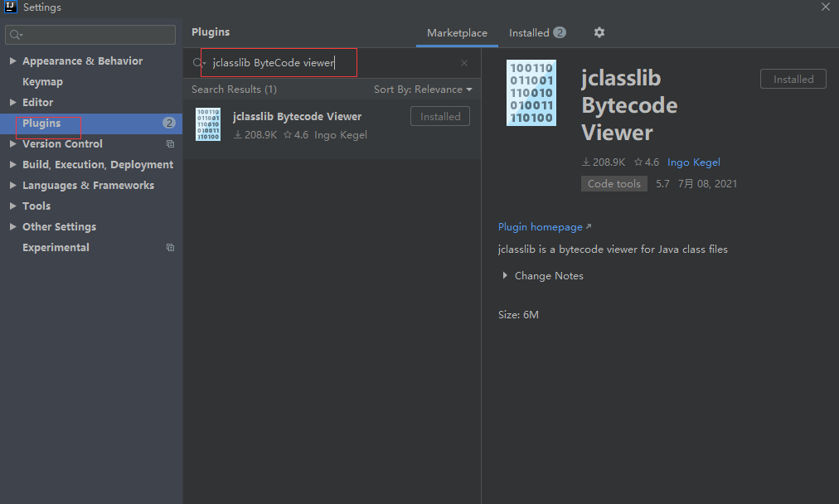Expand the Editor section

pos(12,102)
